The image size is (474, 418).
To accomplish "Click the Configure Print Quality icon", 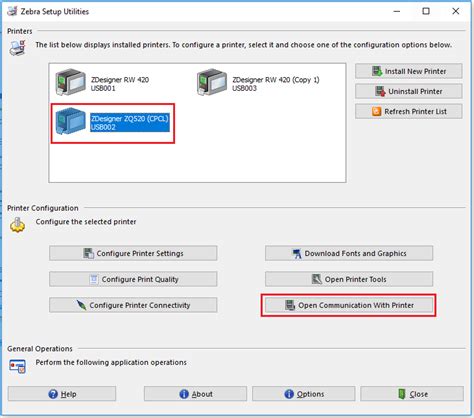I will click(94, 279).
